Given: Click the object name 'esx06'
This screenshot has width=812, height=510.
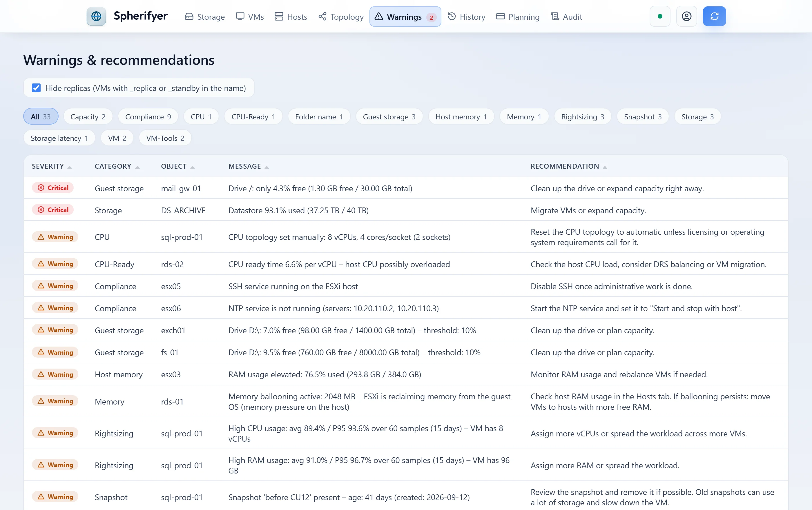Looking at the screenshot, I should (171, 308).
